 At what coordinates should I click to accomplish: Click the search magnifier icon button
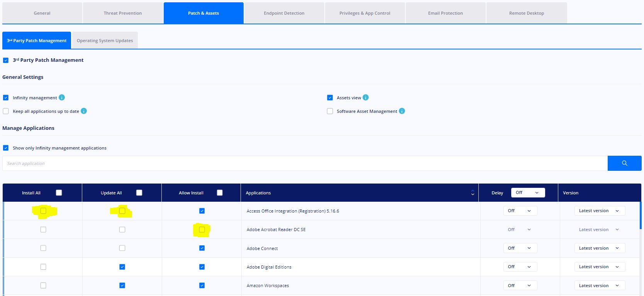624,163
